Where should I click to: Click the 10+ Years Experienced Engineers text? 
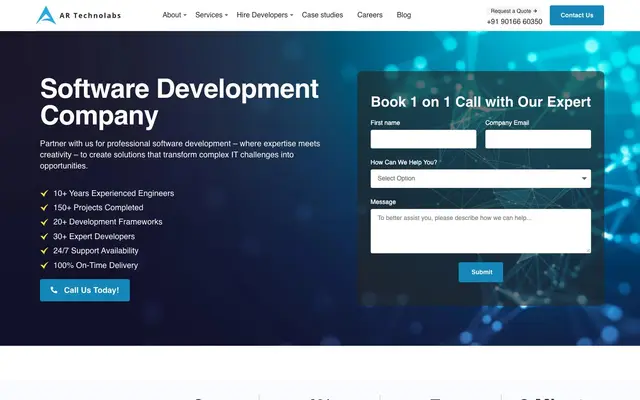click(x=113, y=193)
